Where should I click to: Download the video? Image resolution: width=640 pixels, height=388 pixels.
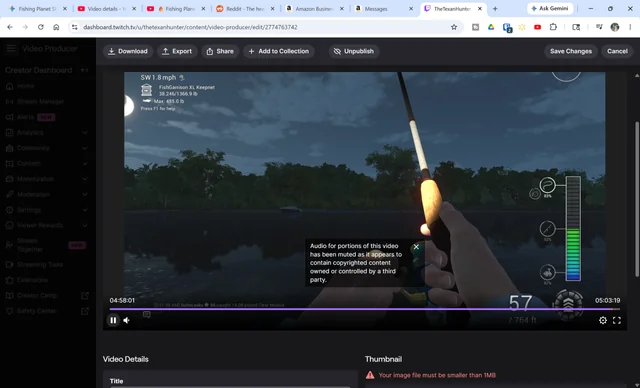click(x=128, y=51)
